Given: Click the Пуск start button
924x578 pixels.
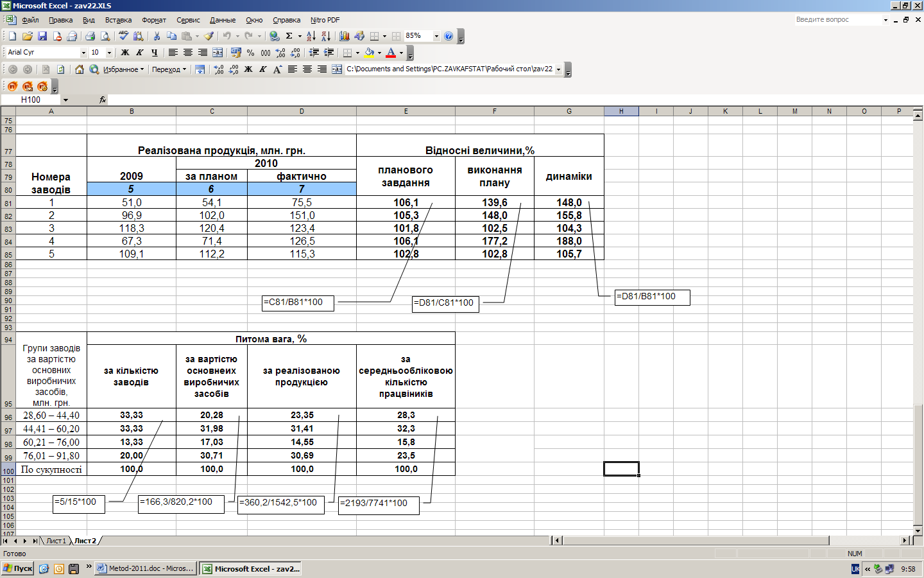Looking at the screenshot, I should click(x=17, y=568).
